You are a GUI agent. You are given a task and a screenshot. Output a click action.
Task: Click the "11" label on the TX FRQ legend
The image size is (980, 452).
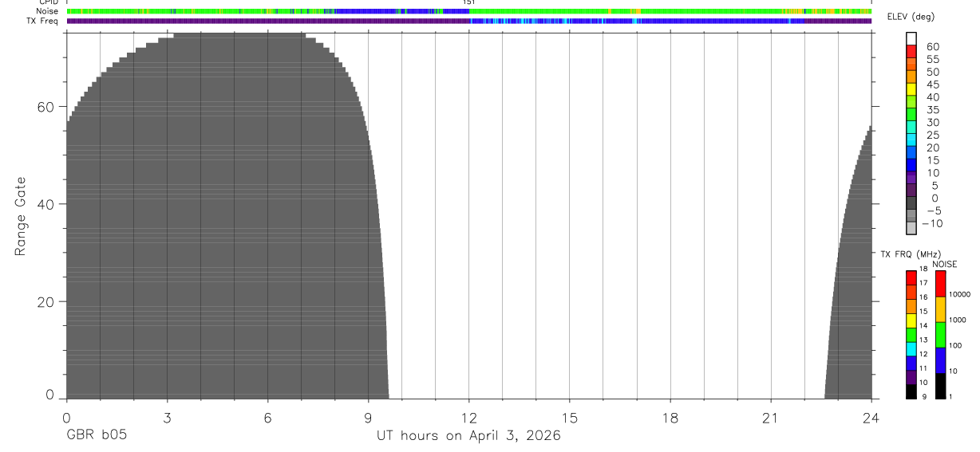[x=923, y=368]
